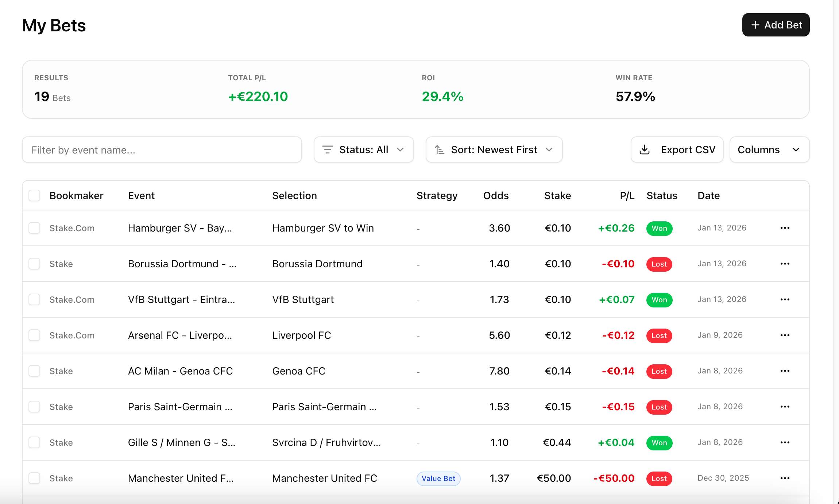Select all bets using the header checkbox
839x504 pixels.
(x=34, y=195)
